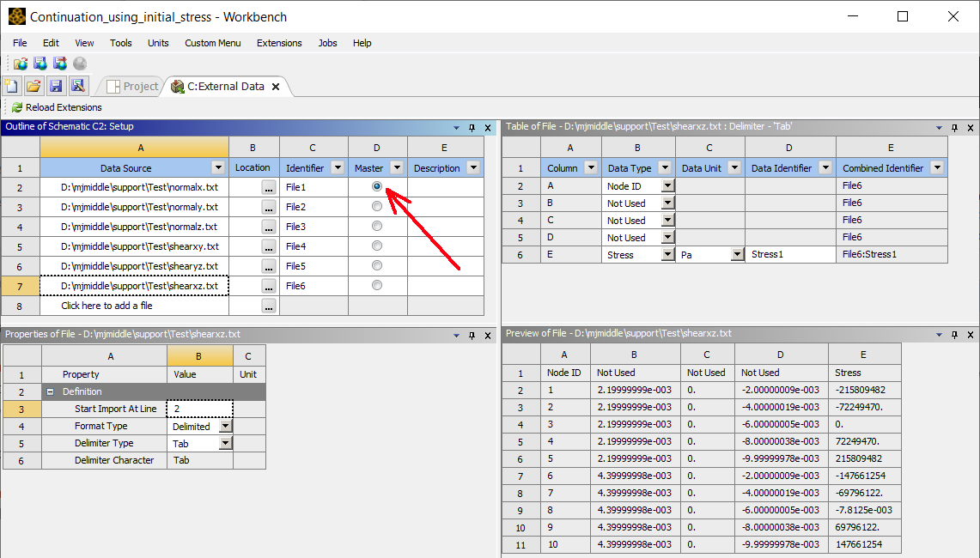Screen dimensions: 980x558
Task: Open Outline of Schematic panel options arrow
Action: pyautogui.click(x=456, y=127)
